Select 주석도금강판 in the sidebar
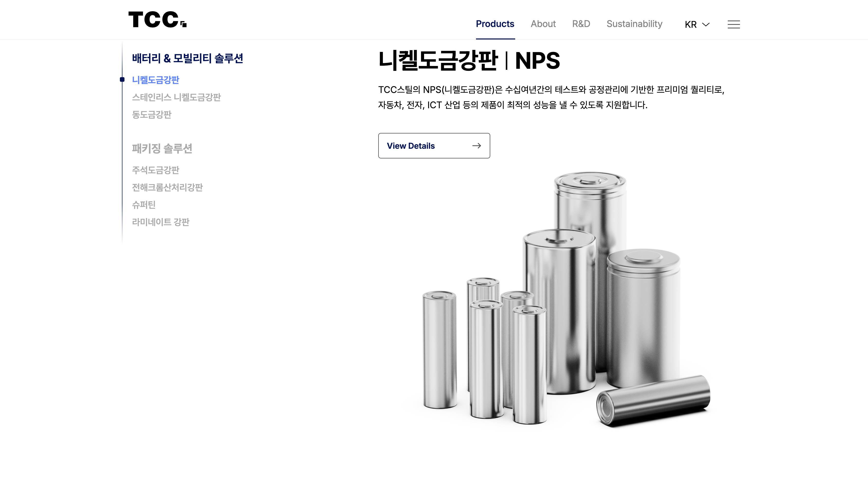 click(156, 170)
